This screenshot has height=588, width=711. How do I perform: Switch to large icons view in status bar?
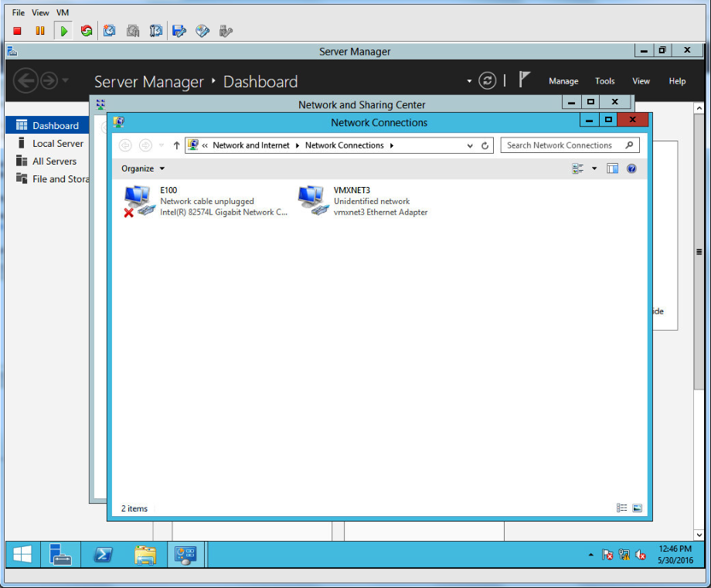pos(638,508)
